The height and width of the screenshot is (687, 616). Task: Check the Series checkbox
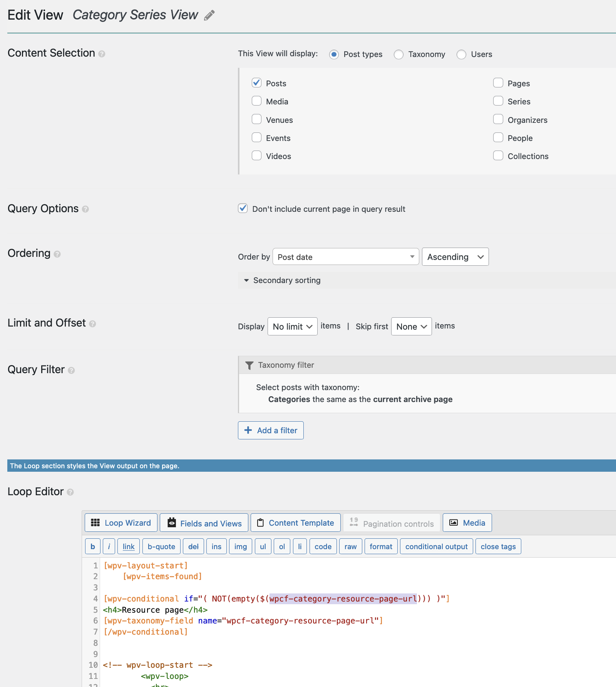498,101
